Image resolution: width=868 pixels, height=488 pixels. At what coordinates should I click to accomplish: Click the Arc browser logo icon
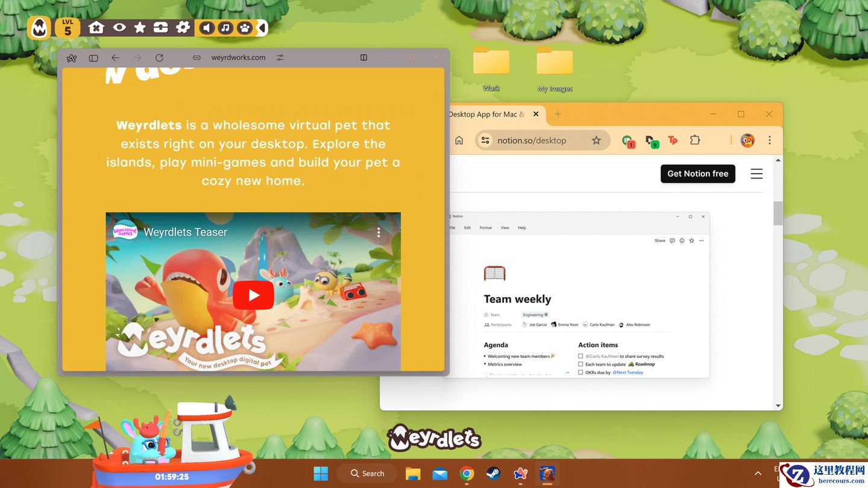point(72,58)
